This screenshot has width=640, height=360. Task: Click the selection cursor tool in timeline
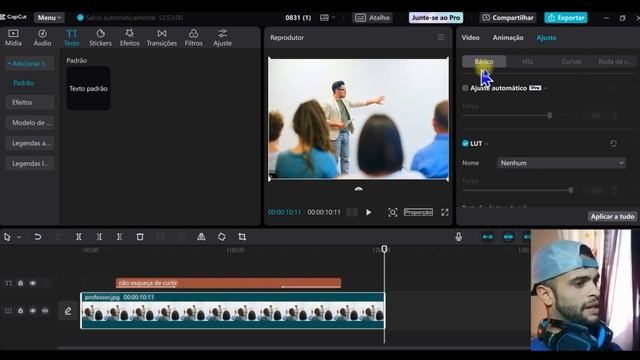(7, 237)
